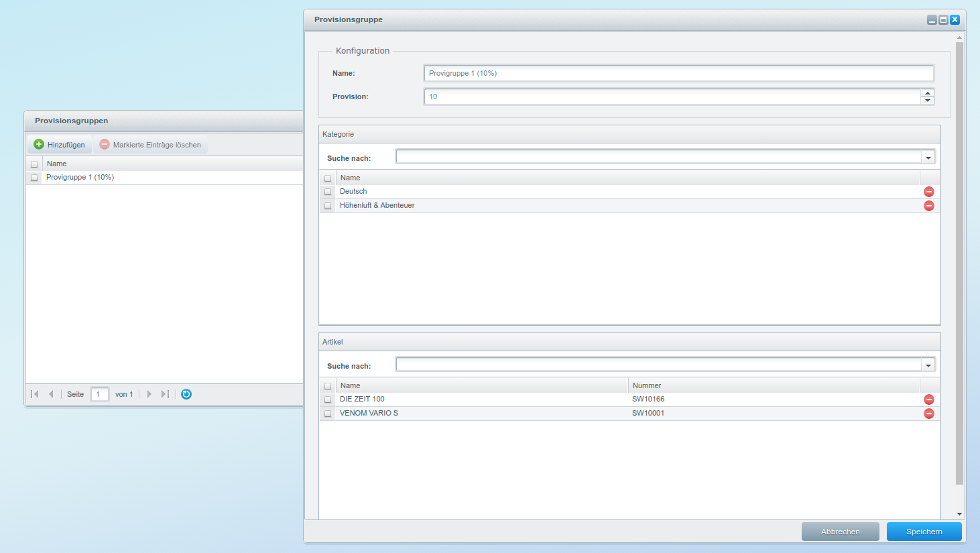Select the Provigruppe 1 (10%) row text
The height and width of the screenshot is (553, 980).
80,178
